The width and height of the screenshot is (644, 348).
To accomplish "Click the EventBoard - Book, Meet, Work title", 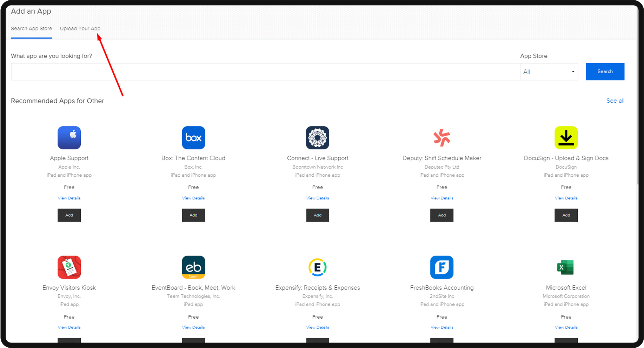I will click(193, 288).
